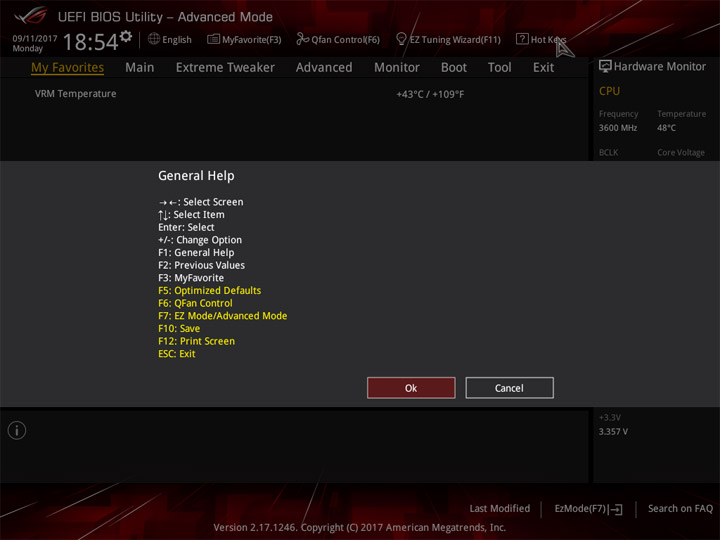Click the 3.357 V voltage reading

pyautogui.click(x=613, y=432)
